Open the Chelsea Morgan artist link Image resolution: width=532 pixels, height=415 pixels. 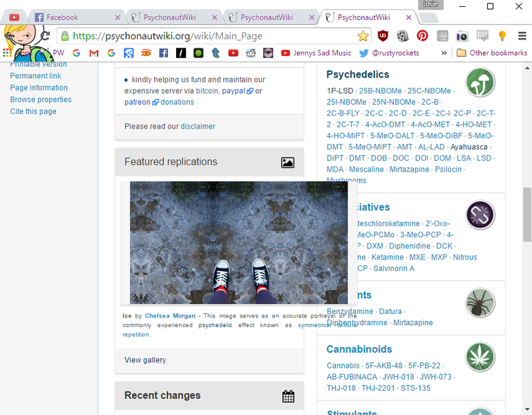point(170,316)
